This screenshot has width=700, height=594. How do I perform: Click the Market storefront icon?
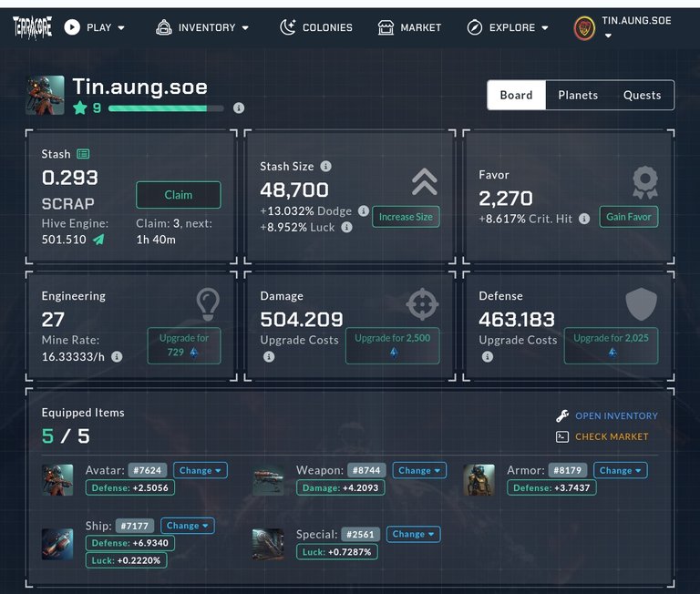(386, 27)
